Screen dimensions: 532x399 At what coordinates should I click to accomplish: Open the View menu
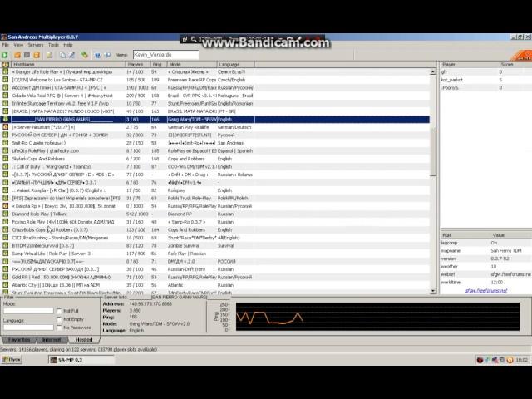point(18,45)
